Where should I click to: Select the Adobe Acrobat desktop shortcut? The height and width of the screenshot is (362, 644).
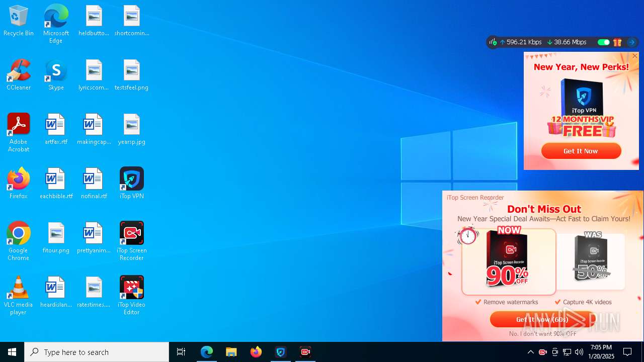coord(19,133)
